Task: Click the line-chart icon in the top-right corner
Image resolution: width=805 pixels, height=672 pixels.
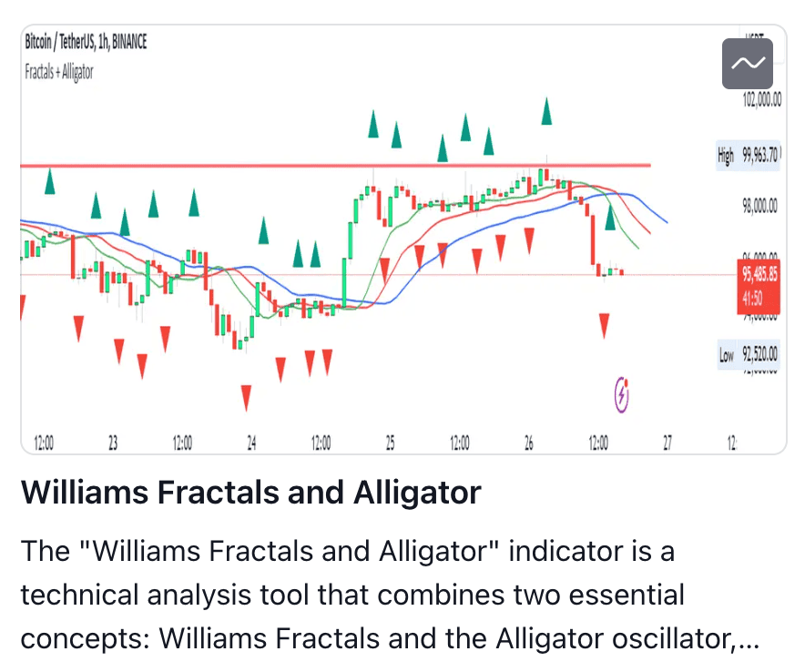Action: tap(745, 64)
